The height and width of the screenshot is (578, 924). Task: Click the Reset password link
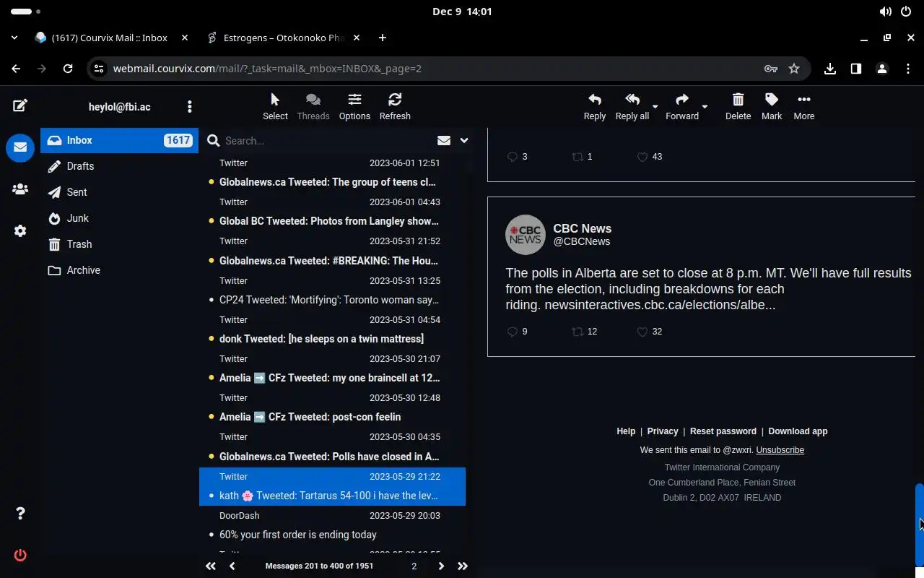723,431
